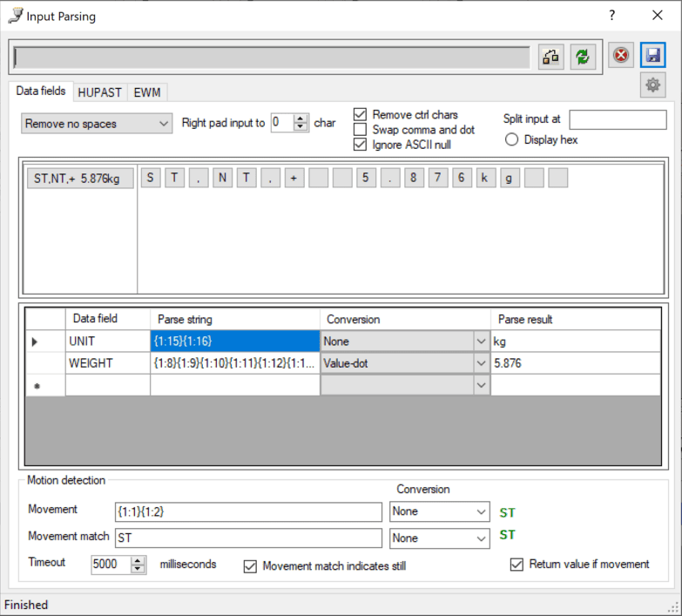Enable Swap comma and dot
682x616 pixels.
pyautogui.click(x=361, y=130)
